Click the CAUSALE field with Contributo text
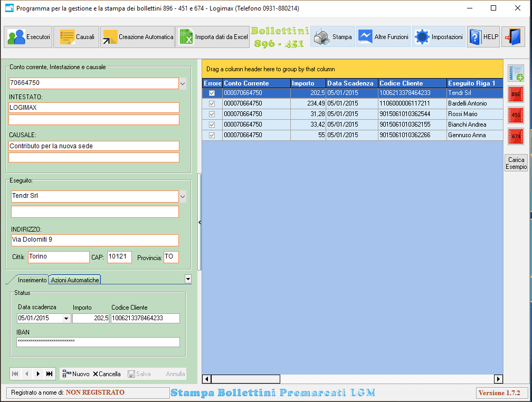This screenshot has width=532, height=402. pyautogui.click(x=94, y=146)
